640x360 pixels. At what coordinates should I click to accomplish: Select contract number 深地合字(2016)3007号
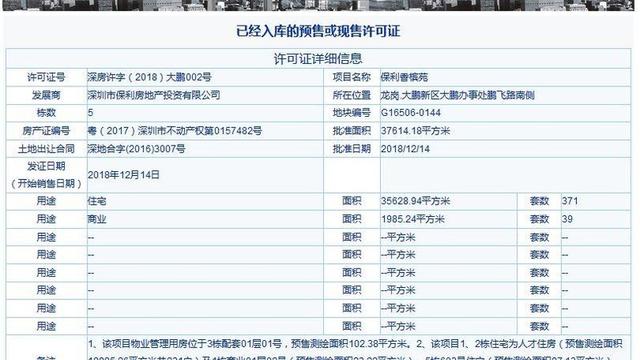point(136,149)
